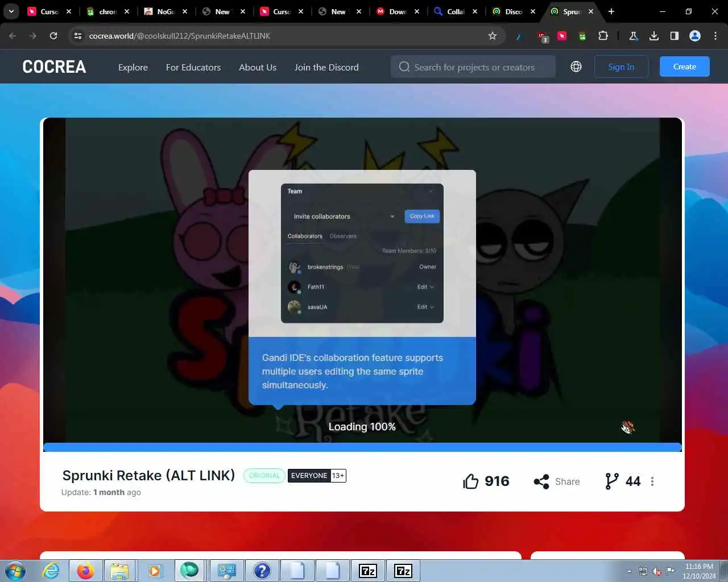
Task: Click the address bar URL
Action: [x=180, y=36]
